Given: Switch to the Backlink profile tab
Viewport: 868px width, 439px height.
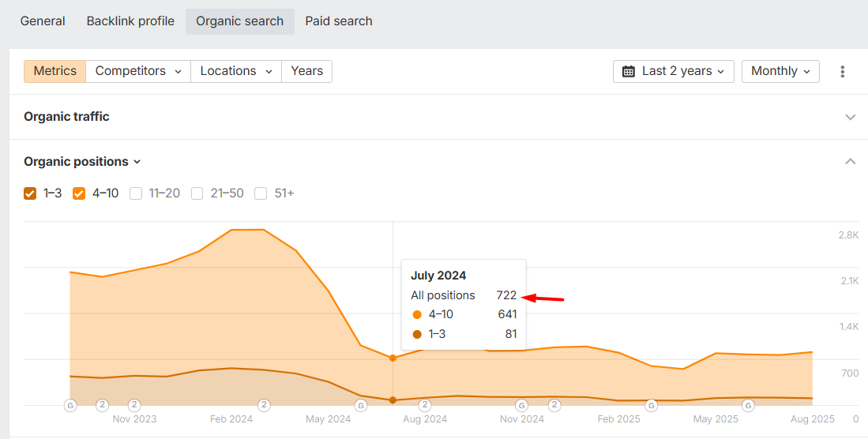Looking at the screenshot, I should click(x=130, y=21).
